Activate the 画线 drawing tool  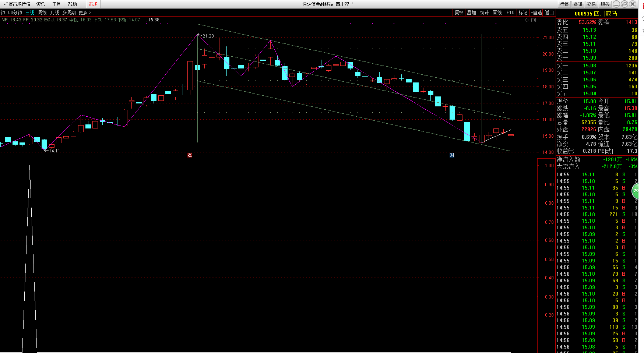pyautogui.click(x=497, y=13)
